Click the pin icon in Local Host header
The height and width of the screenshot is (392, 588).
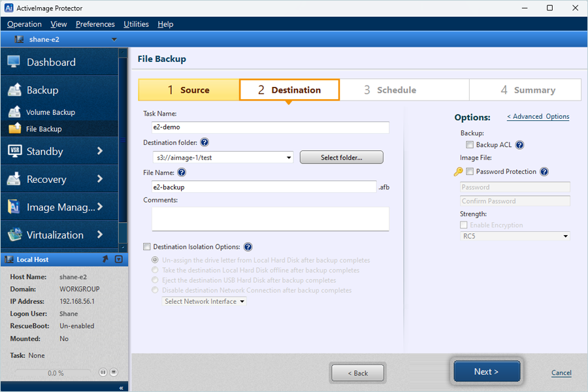point(105,259)
